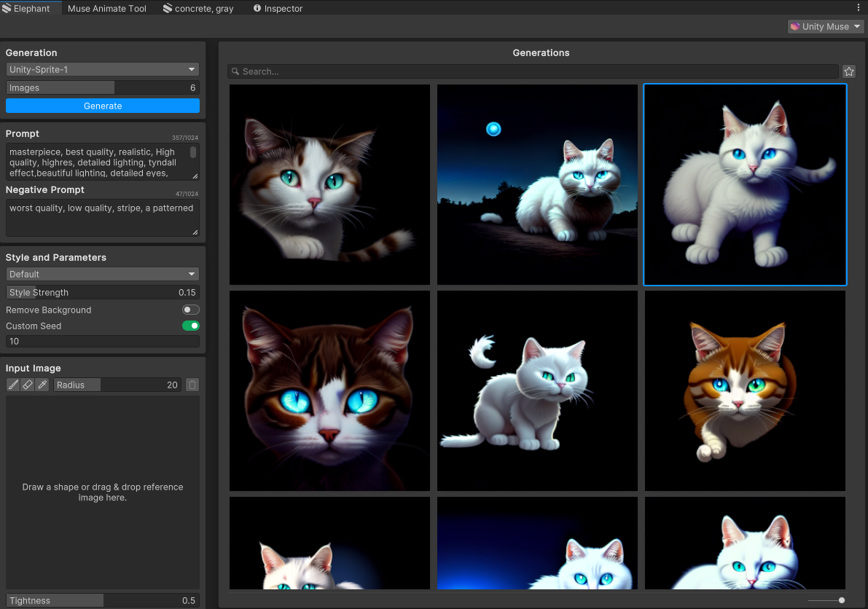Click the Prompt text area
This screenshot has width=868, height=609.
[103, 162]
